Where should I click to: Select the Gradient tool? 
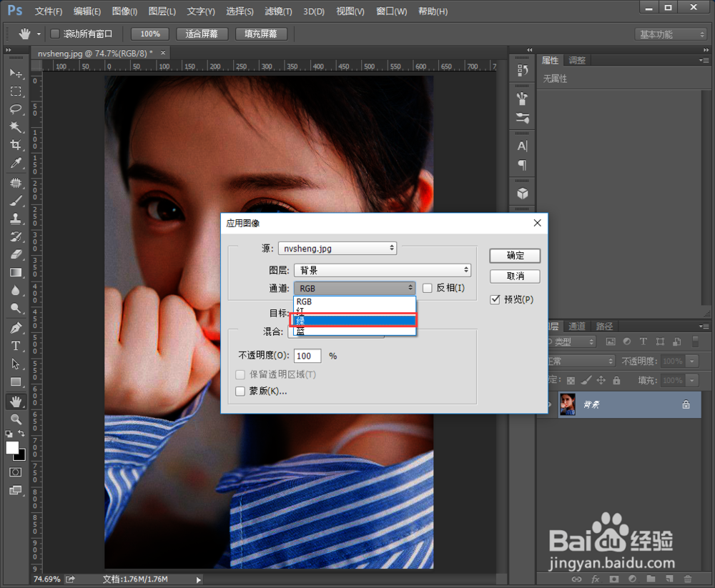[16, 273]
